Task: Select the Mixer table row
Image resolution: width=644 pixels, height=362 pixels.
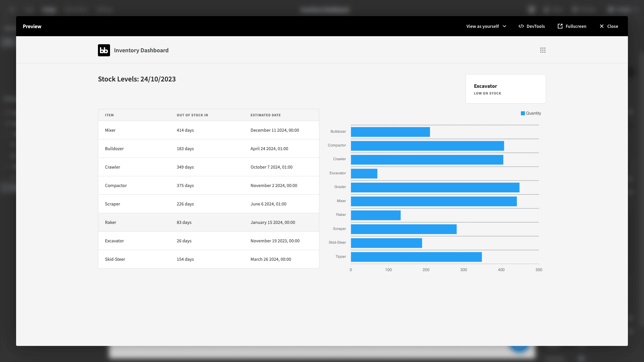Action: point(209,130)
